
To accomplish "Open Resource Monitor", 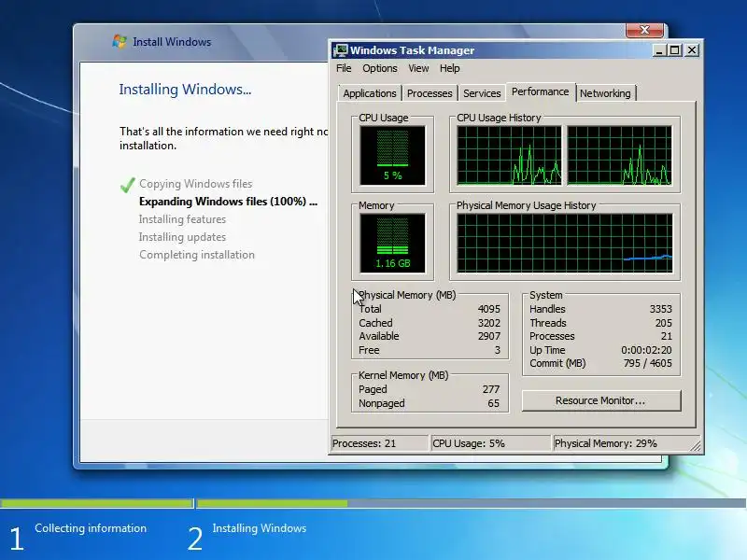I will 601,400.
